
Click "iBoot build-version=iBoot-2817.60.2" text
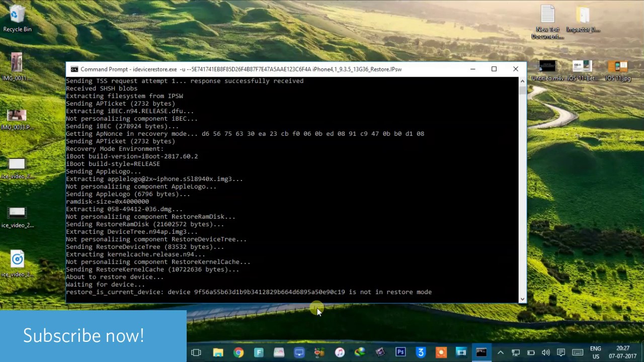pos(132,156)
